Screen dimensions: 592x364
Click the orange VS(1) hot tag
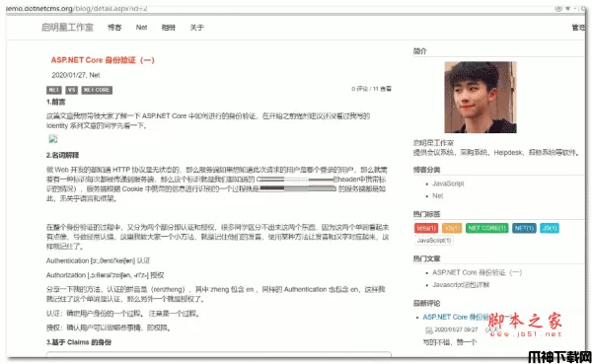[452, 228]
